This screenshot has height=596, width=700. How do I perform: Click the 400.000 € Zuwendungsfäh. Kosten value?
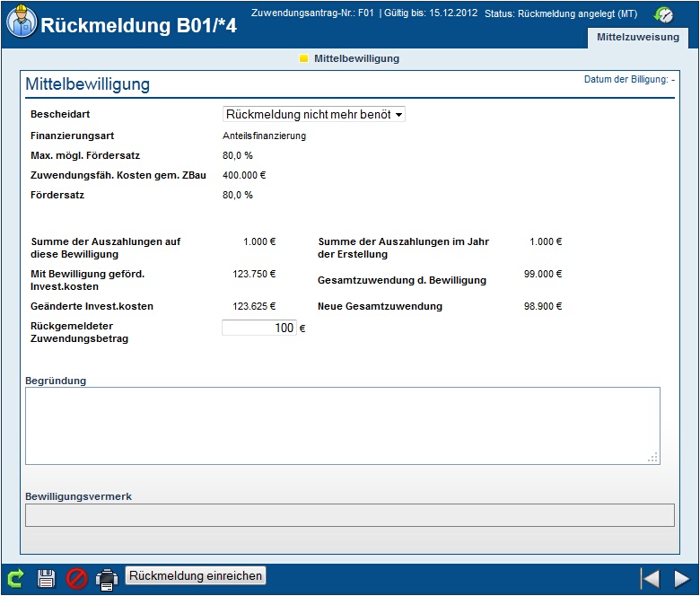(x=244, y=175)
